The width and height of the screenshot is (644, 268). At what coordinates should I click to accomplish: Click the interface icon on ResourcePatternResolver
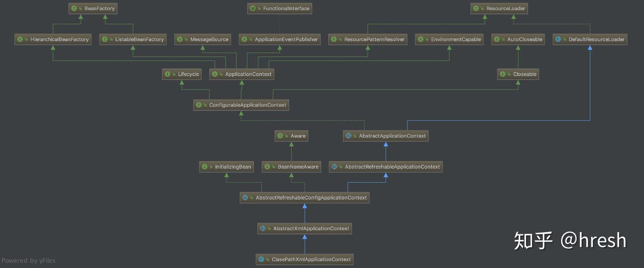(334, 39)
